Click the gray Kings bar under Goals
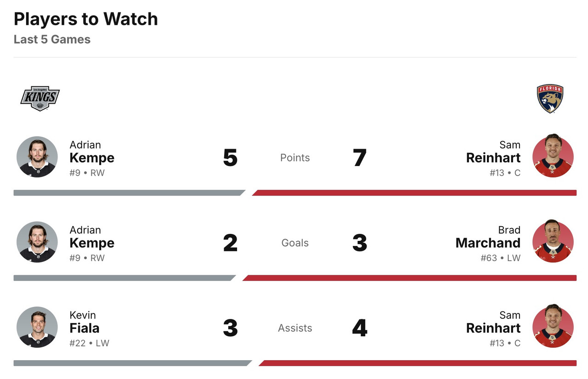This screenshot has height=379, width=588. [123, 278]
